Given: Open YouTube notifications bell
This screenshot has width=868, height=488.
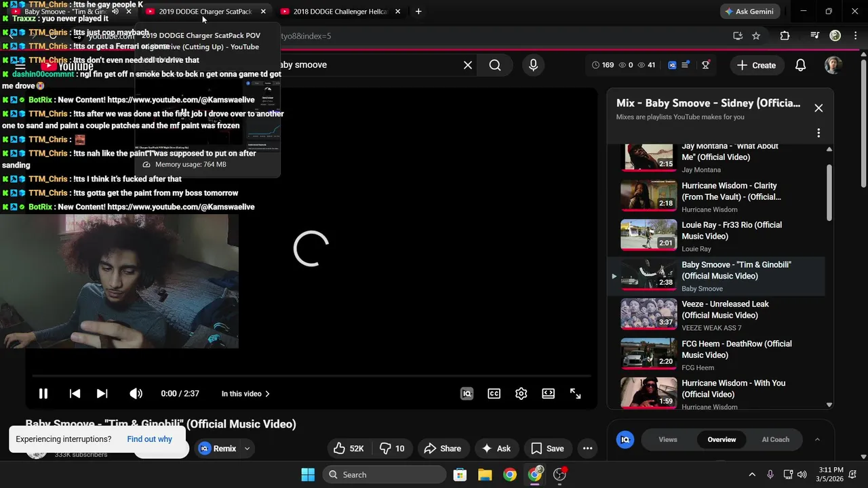Looking at the screenshot, I should (x=800, y=65).
